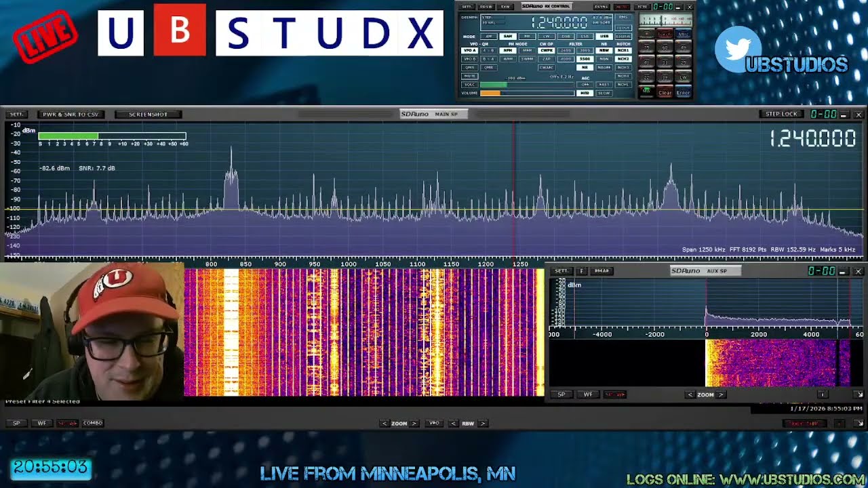Copy VFO with the A > B button
The width and height of the screenshot is (868, 488).
pos(489,50)
